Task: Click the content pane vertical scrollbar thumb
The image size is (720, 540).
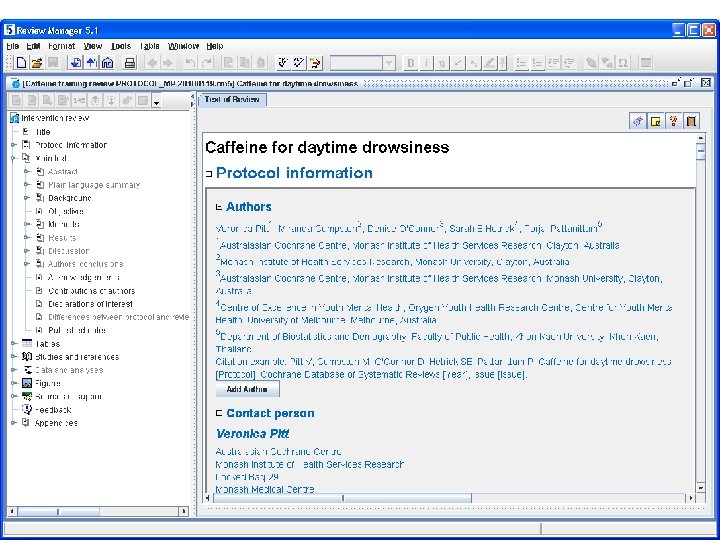Action: (x=701, y=152)
